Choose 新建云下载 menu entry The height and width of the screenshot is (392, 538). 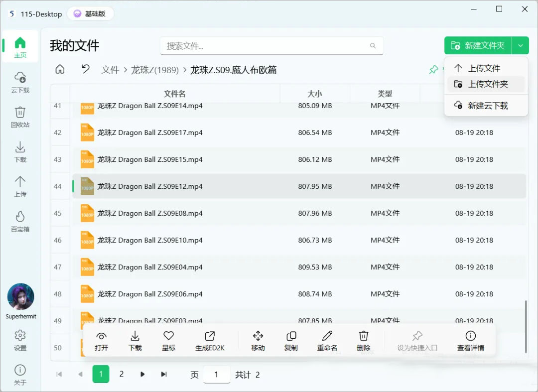point(486,105)
